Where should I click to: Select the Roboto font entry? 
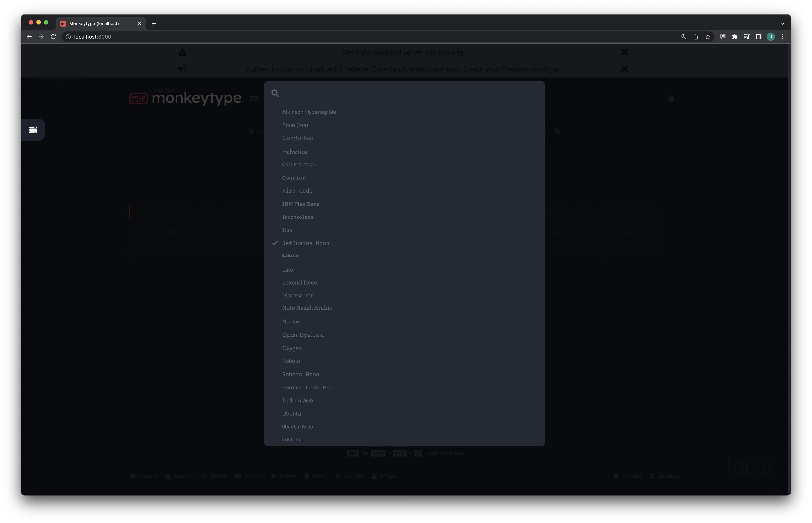tap(404, 361)
